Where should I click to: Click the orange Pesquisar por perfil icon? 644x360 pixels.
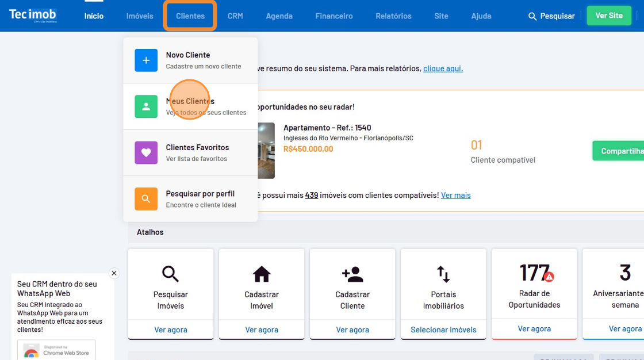tap(146, 199)
